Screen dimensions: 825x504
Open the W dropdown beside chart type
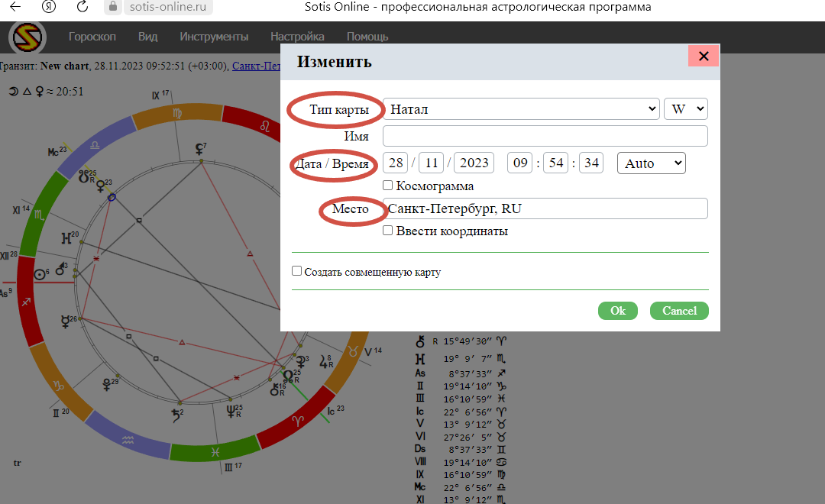[685, 109]
